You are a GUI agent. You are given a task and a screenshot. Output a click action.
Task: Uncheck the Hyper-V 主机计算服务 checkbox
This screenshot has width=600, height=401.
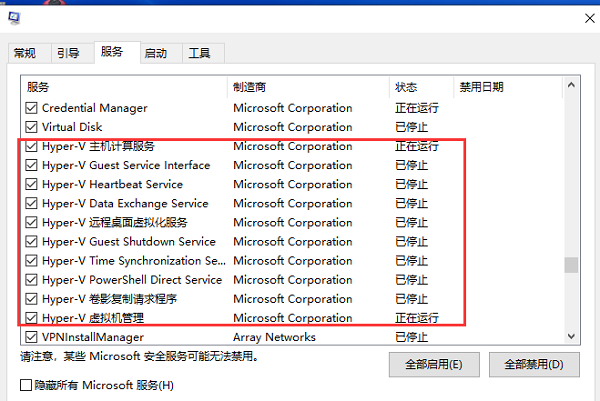[30, 146]
